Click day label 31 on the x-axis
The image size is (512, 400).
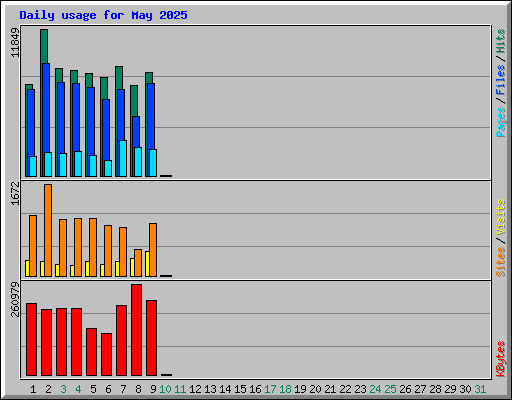point(480,389)
